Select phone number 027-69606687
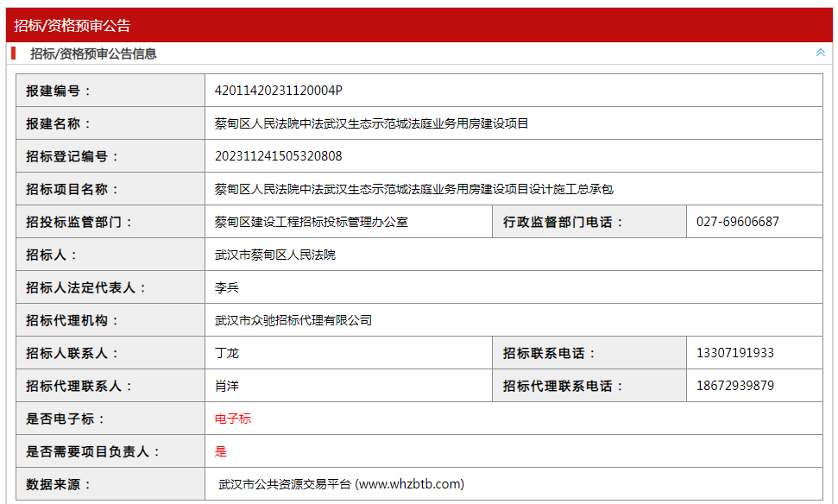The width and height of the screenshot is (838, 504). tap(738, 222)
